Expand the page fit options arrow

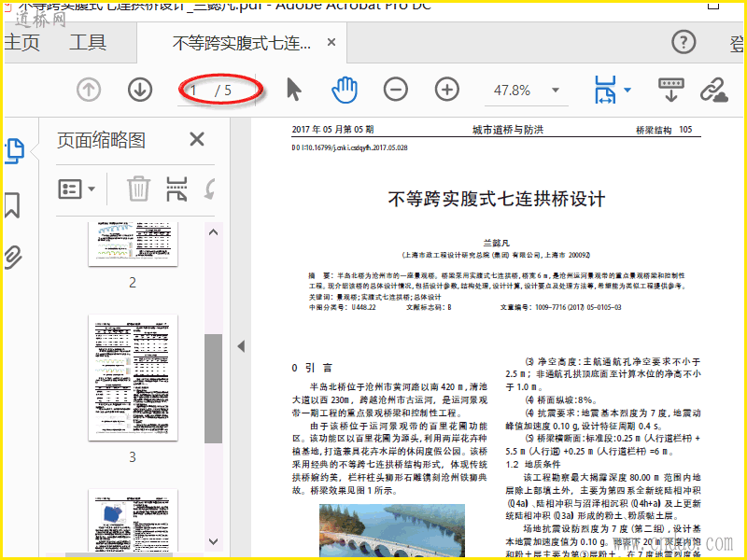(x=627, y=90)
